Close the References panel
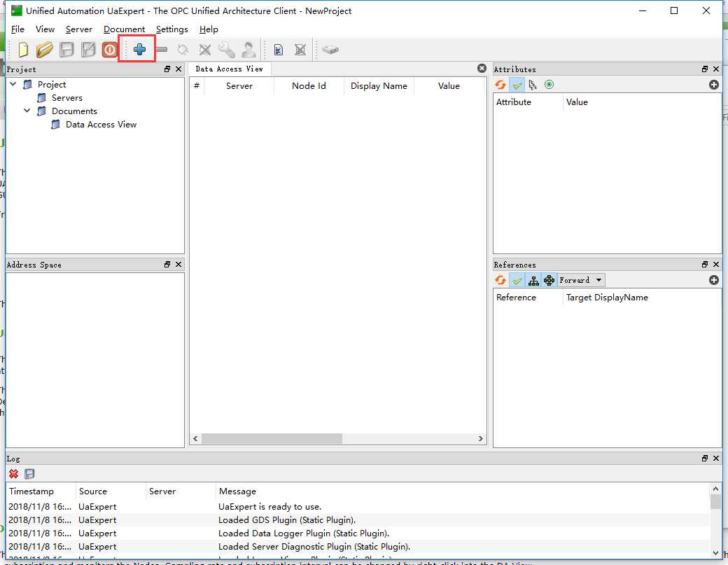 coord(716,264)
